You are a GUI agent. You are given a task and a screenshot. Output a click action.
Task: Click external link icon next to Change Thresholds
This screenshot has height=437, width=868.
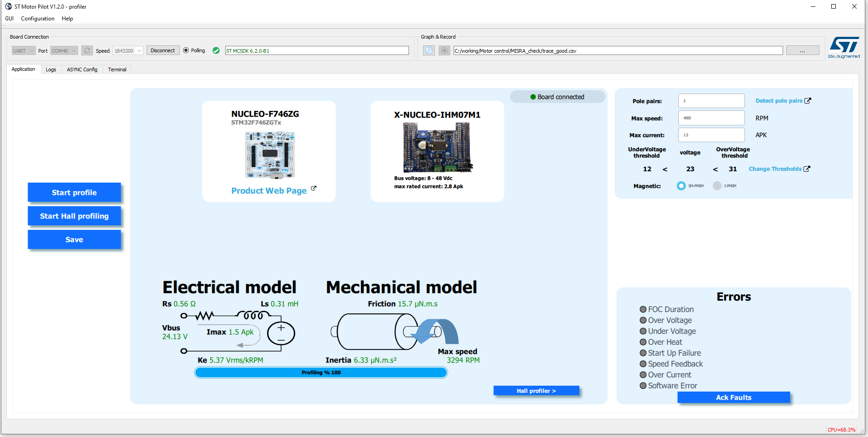click(x=807, y=169)
